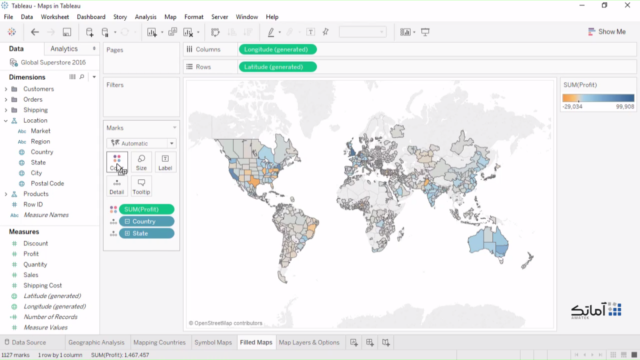Open the Label marks card
The height and width of the screenshot is (360, 640).
tap(165, 162)
